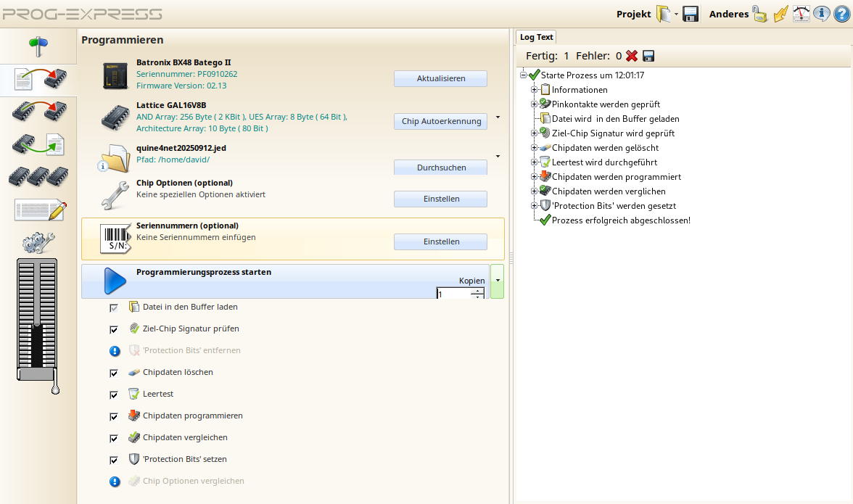Select the Log Text tab
This screenshot has height=504, width=853.
click(536, 37)
